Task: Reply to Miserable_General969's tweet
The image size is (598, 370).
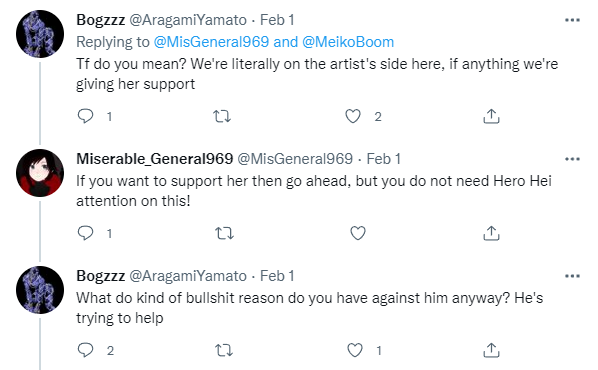Action: tap(85, 233)
